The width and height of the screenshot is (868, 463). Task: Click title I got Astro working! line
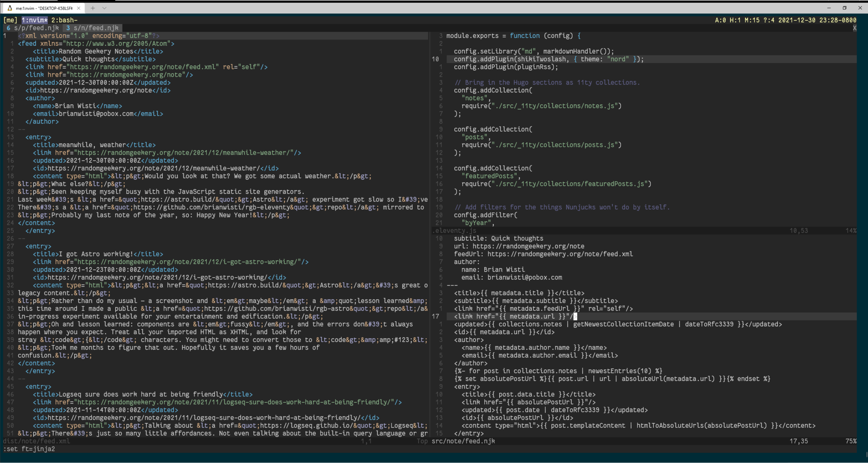(98, 254)
